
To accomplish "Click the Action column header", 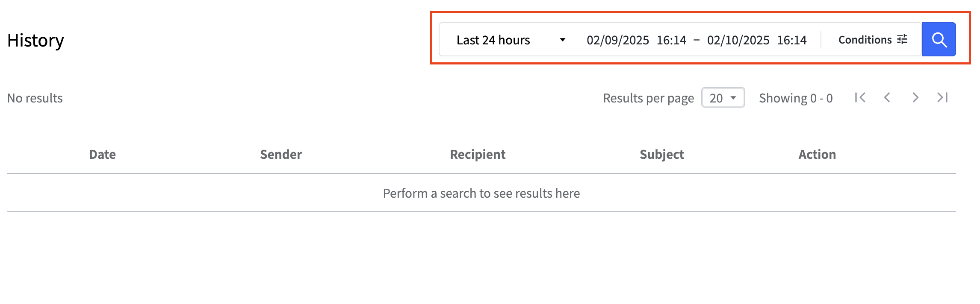I will [x=817, y=155].
